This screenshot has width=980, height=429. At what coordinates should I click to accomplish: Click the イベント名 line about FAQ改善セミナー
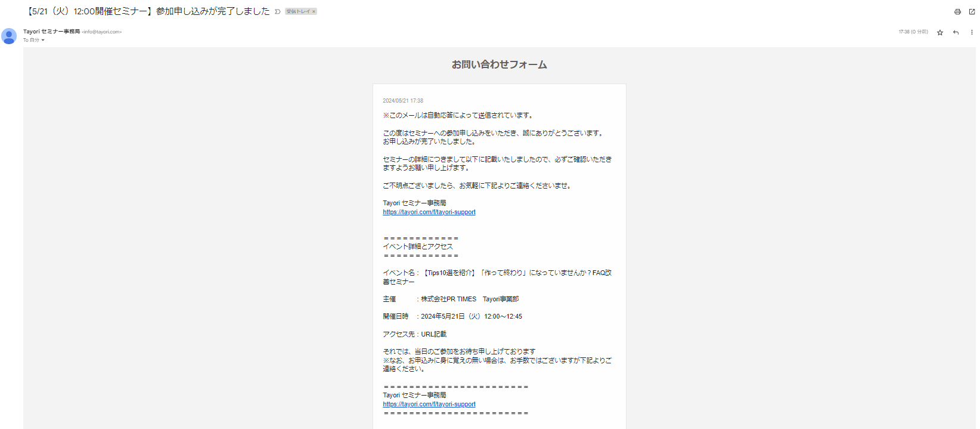tap(497, 277)
